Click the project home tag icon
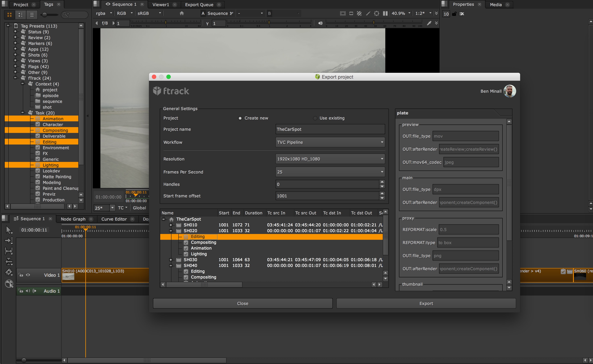Viewport: 593px width, 364px height. click(x=38, y=90)
